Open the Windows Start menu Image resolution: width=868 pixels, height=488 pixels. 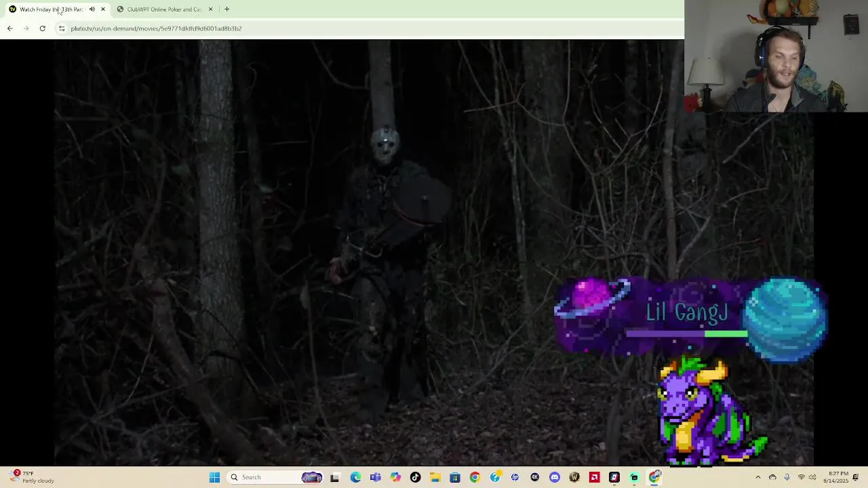(214, 477)
